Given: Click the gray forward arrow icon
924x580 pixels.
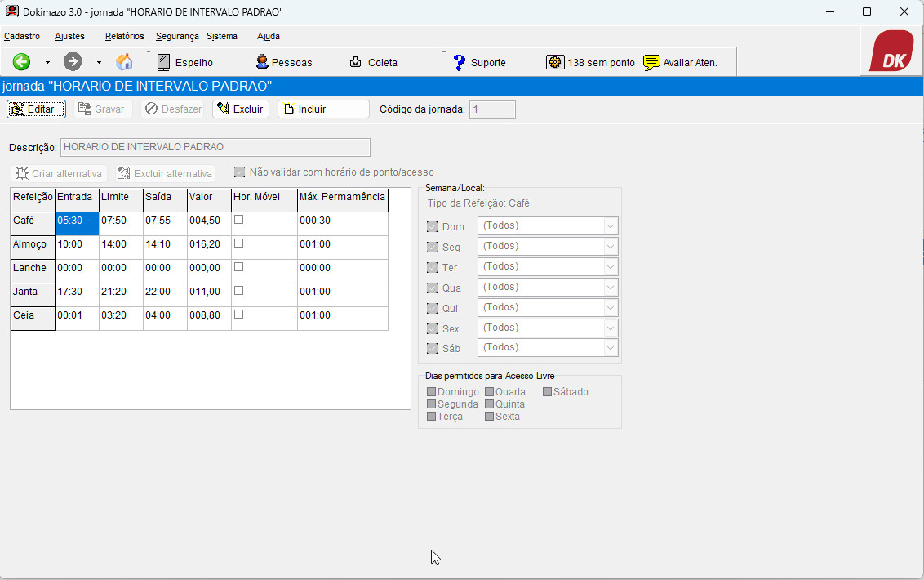Looking at the screenshot, I should tap(73, 62).
